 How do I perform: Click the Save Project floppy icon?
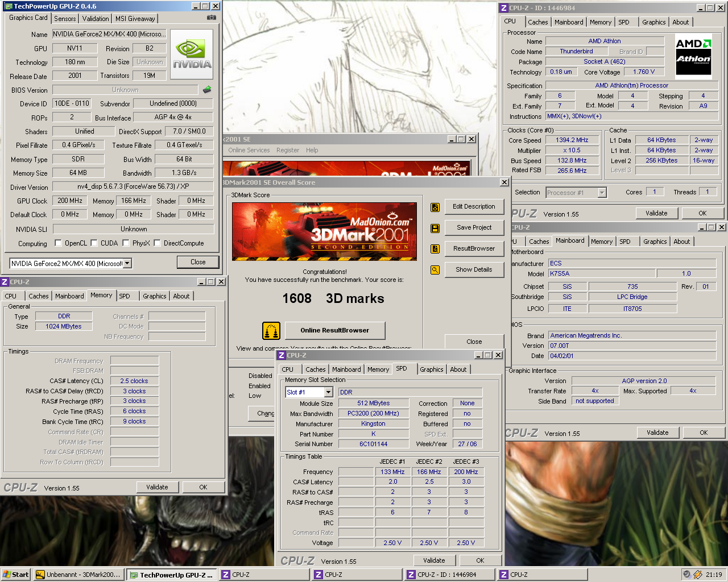[435, 228]
